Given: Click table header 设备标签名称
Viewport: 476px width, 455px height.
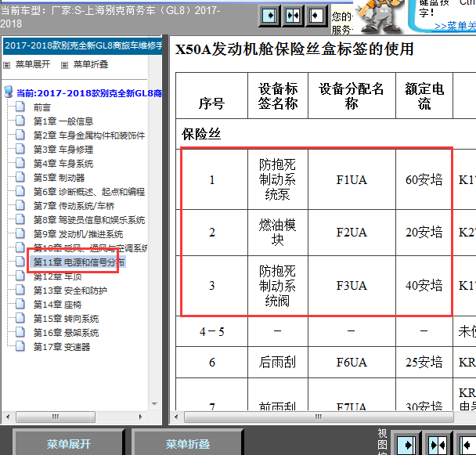Looking at the screenshot, I should coord(277,96).
